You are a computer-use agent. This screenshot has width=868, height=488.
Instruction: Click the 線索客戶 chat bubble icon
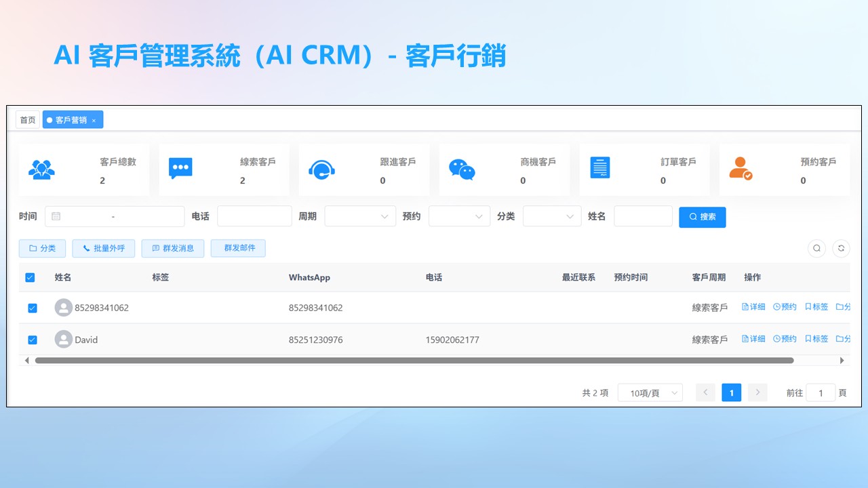pos(180,168)
